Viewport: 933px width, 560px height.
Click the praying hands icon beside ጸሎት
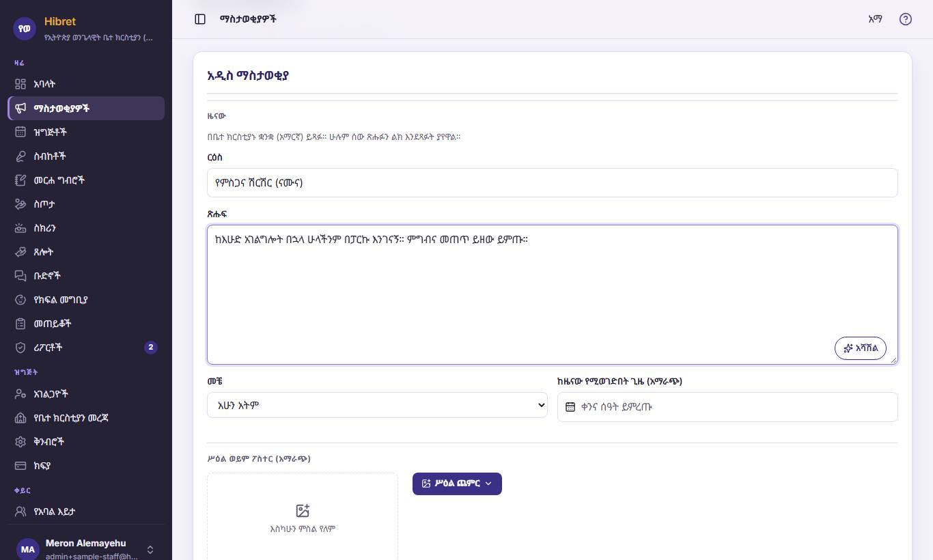20,252
